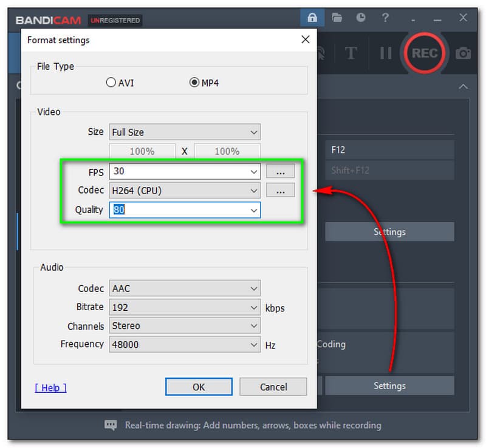Open the Help link

pos(51,387)
